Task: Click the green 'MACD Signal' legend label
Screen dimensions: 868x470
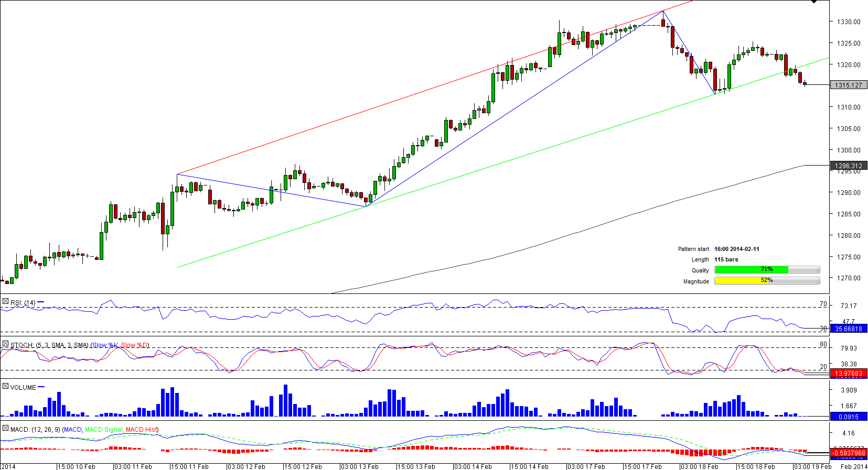Action: tap(103, 430)
